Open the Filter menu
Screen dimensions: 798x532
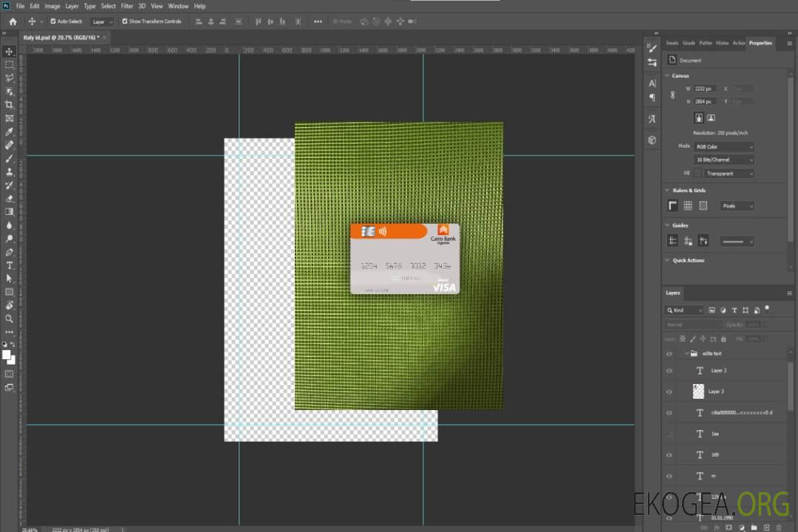coord(127,6)
